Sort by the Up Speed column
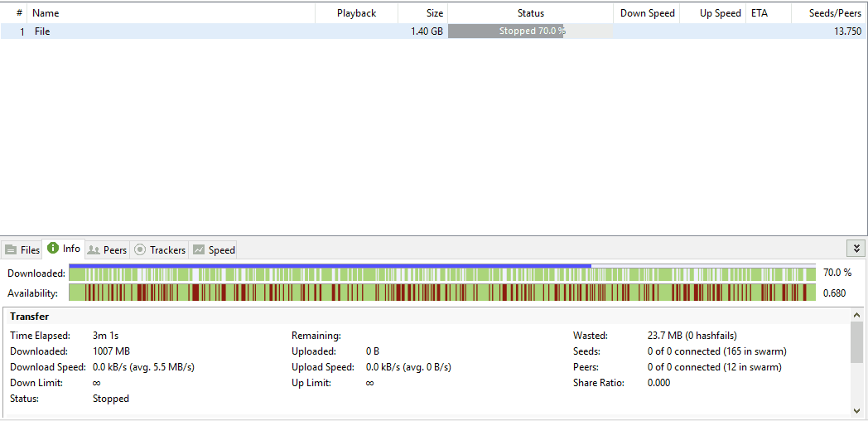 (x=712, y=13)
